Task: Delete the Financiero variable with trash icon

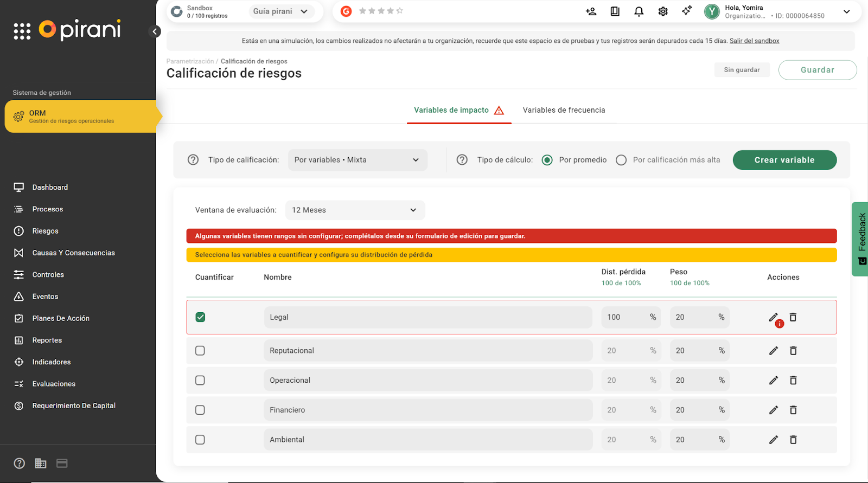Action: 793,410
